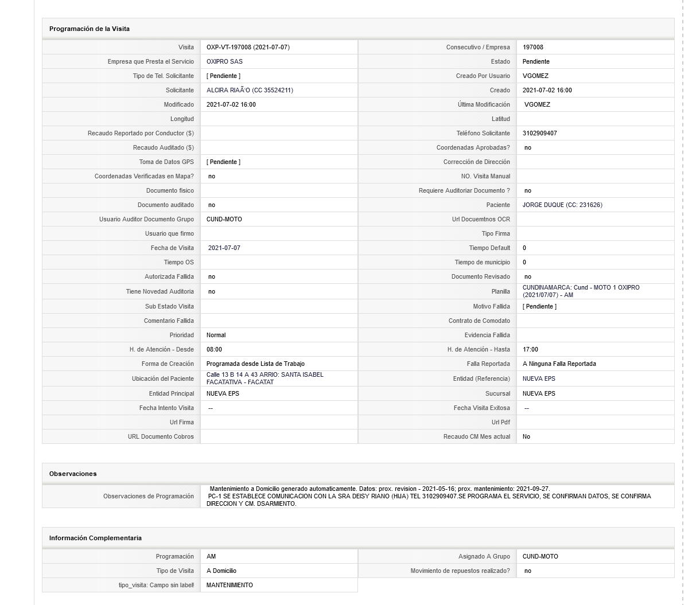Click Tipo de Visita A Domicilio value
700x605 pixels.
click(x=221, y=571)
